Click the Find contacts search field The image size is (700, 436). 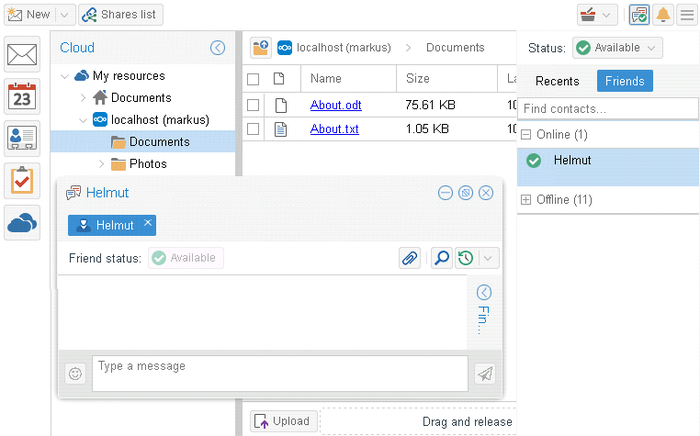[x=606, y=108]
